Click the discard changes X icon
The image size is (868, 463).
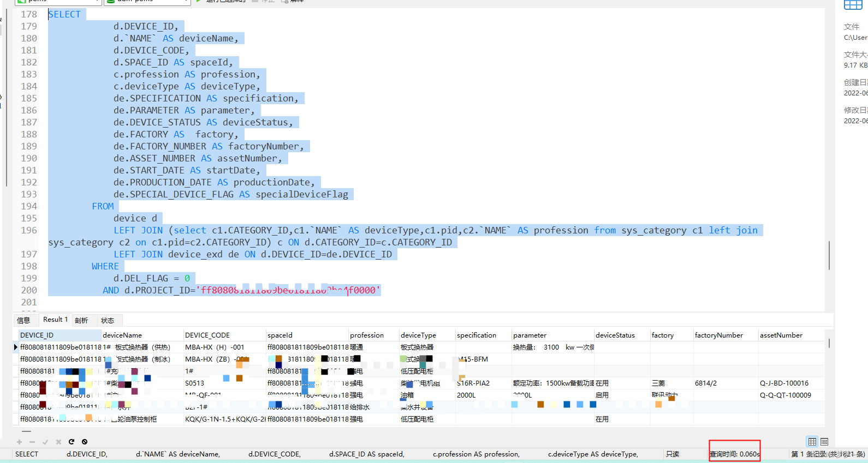58,442
